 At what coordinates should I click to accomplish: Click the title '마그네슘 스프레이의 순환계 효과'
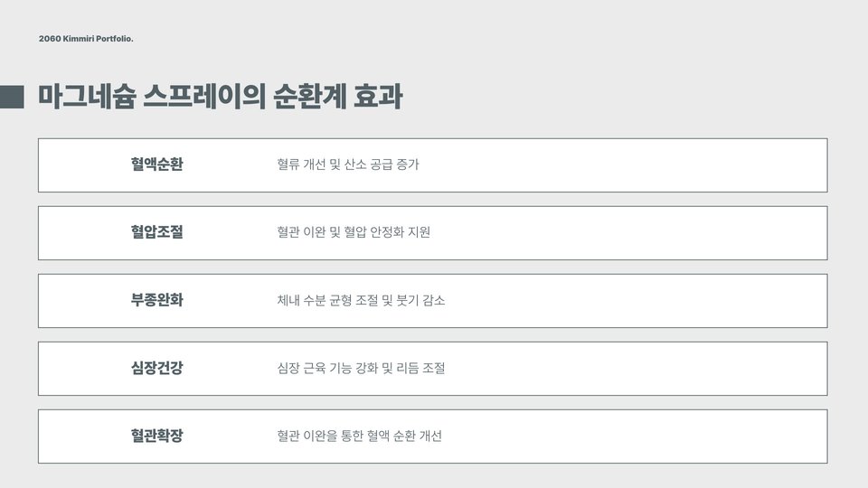point(220,97)
